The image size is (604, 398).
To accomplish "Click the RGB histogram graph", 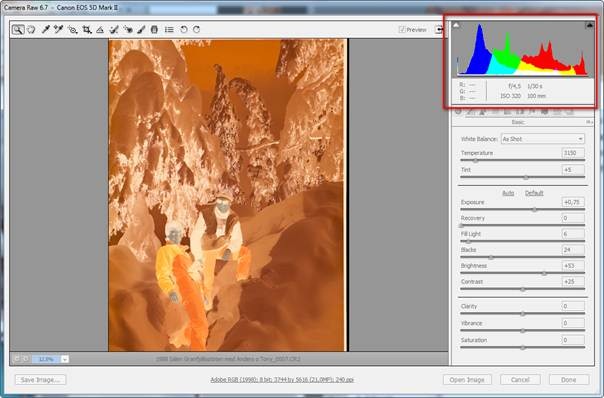I will pos(523,49).
